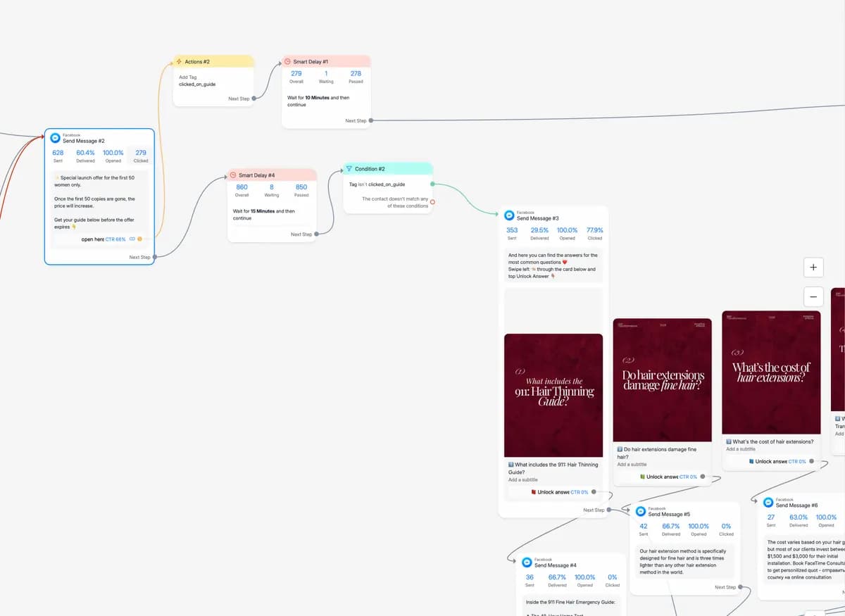The image size is (845, 616).
Task: Click the 860 Overall stat in Smart Delay #4
Action: (242, 190)
